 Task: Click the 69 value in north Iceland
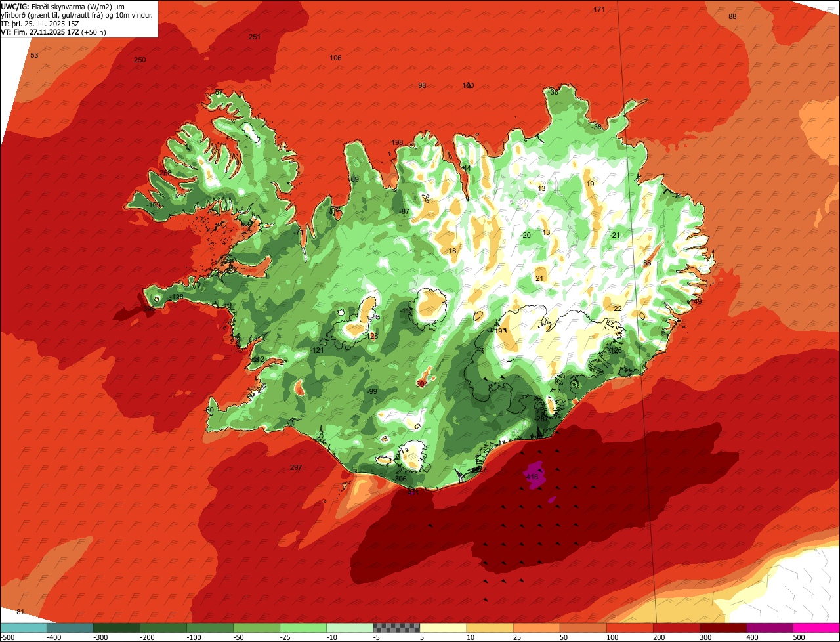coord(355,179)
